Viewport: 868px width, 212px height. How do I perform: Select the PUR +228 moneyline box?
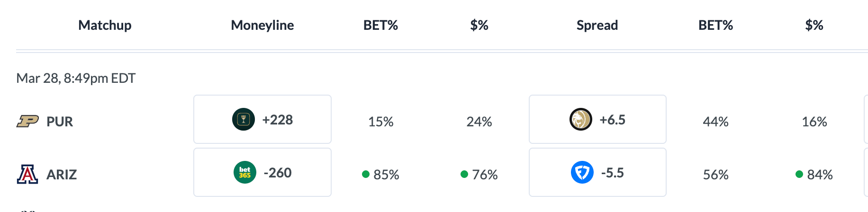(262, 119)
